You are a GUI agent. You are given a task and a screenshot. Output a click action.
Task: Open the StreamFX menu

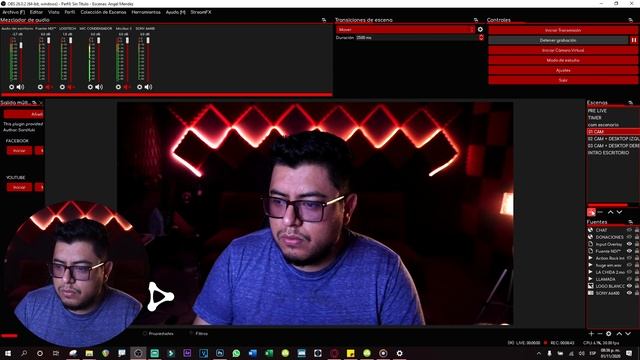pos(201,12)
